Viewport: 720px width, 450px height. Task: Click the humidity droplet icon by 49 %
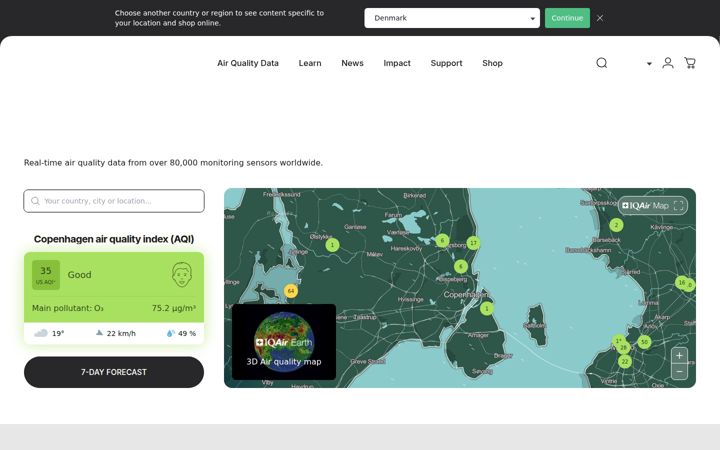click(170, 333)
